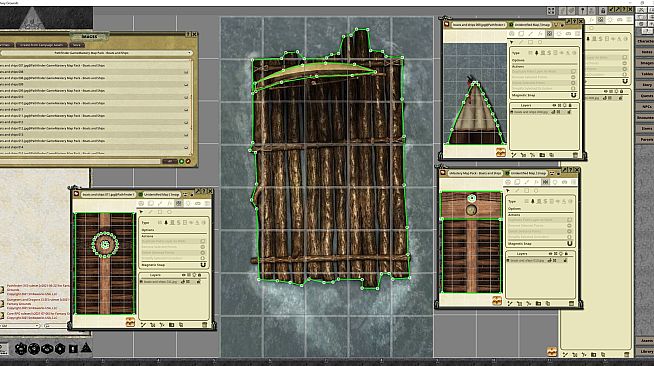This screenshot has width=654, height=366.
Task: Toggle the magnet snap icon in far right panel
Action: click(625, 81)
